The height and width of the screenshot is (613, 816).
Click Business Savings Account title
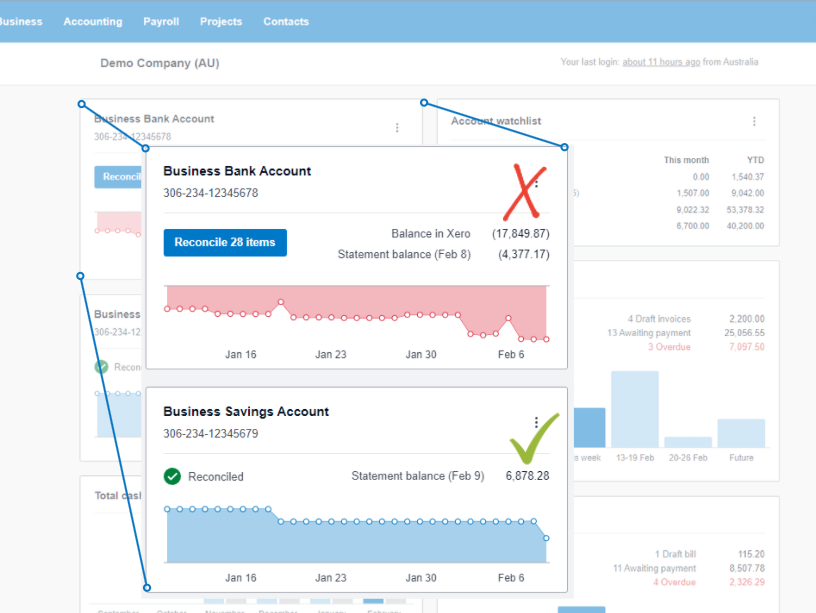click(x=246, y=412)
